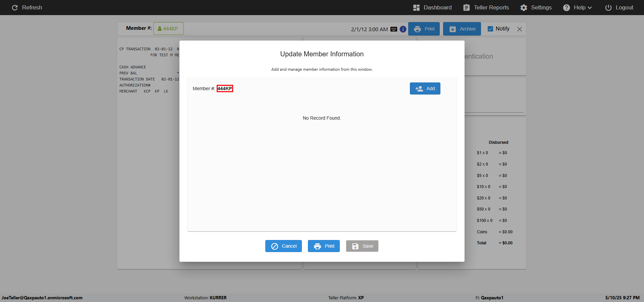The image size is (644, 302).
Task: Click the 'Disbursed' column header
Action: pos(498,142)
